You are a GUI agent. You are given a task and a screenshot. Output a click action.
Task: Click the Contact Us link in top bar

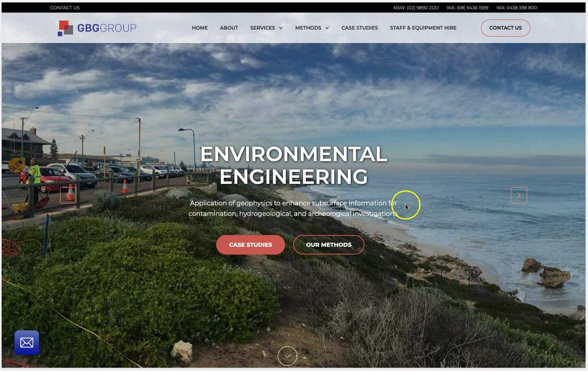pyautogui.click(x=65, y=8)
